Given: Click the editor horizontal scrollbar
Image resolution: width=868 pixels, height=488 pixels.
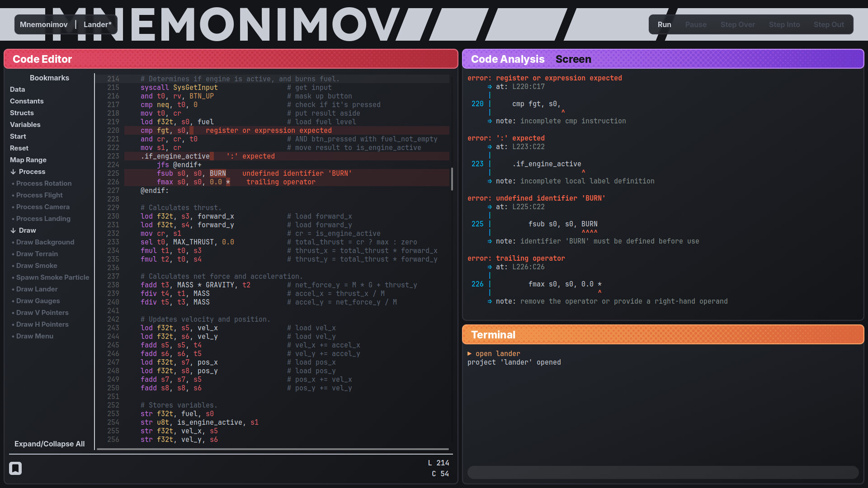Looking at the screenshot, I should point(273,449).
